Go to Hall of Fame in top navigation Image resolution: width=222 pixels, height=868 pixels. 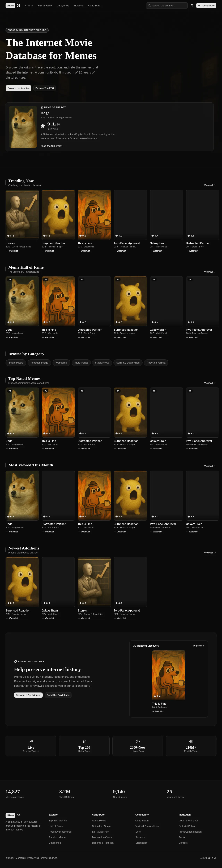[45, 6]
